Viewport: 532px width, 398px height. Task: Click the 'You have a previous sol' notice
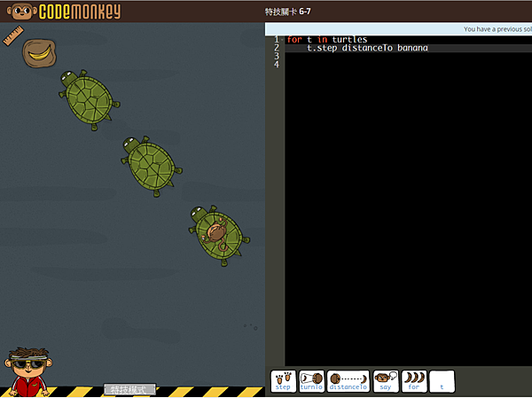(497, 29)
